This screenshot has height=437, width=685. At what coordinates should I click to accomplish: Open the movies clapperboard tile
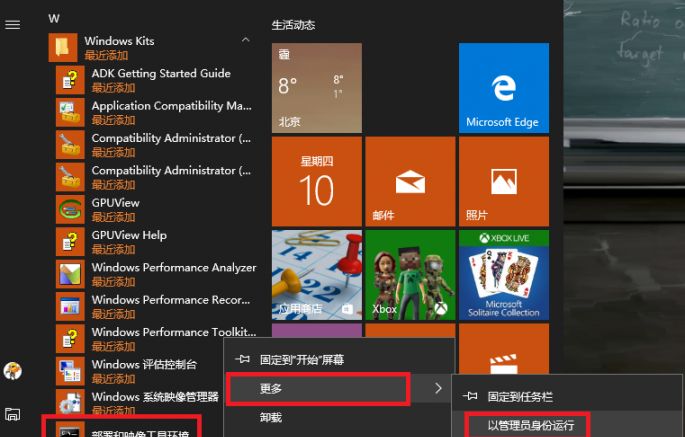504,349
